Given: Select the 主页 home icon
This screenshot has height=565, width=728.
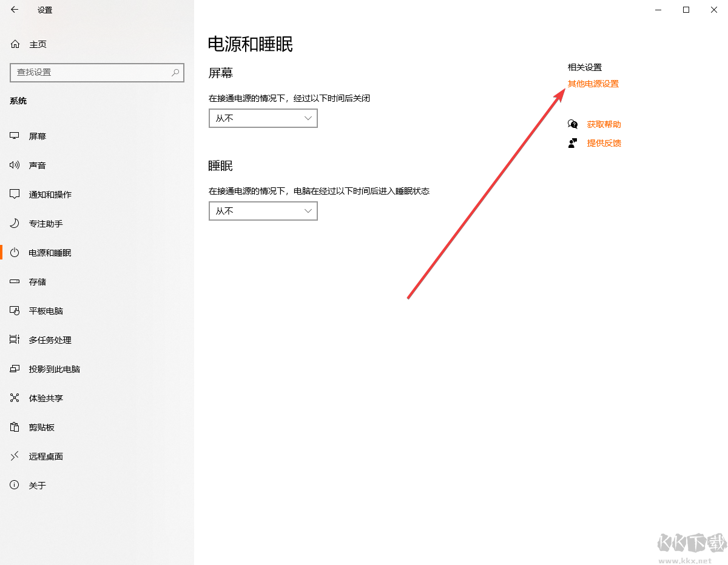Looking at the screenshot, I should point(13,44).
